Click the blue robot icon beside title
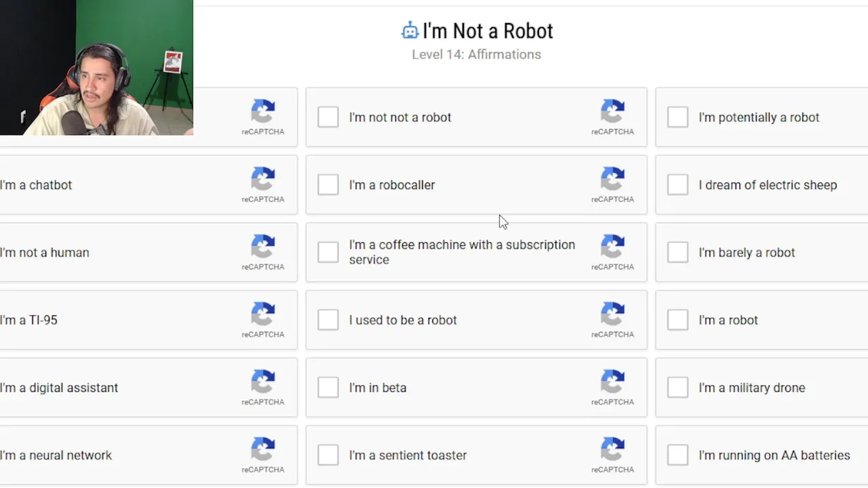 (x=410, y=30)
